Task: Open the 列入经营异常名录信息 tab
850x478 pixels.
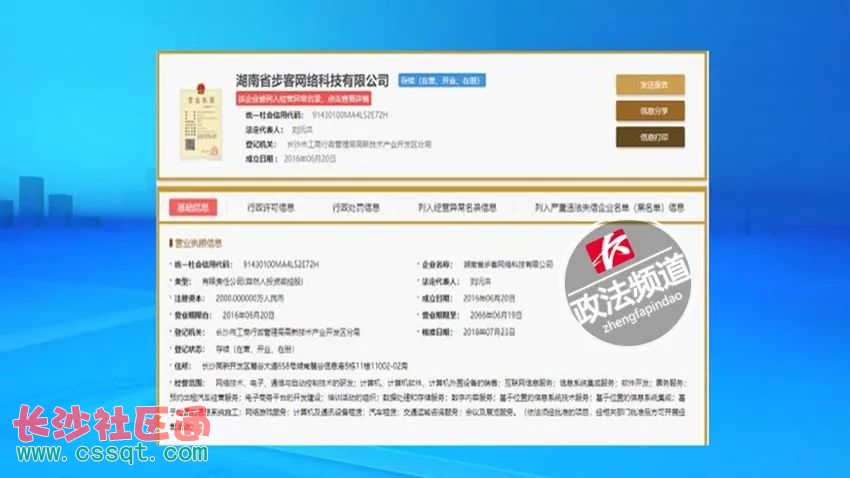Action: point(457,208)
